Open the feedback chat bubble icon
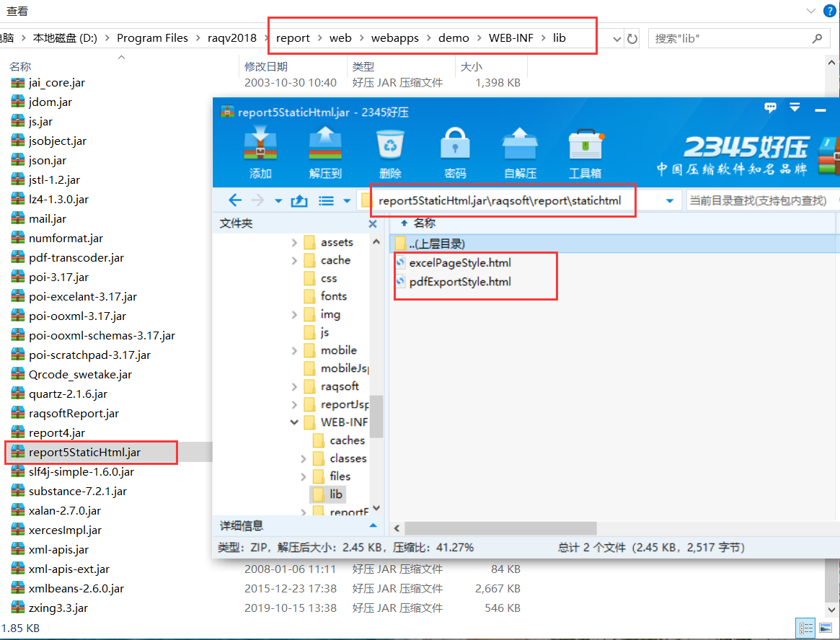Image resolution: width=840 pixels, height=640 pixels. pyautogui.click(x=771, y=109)
